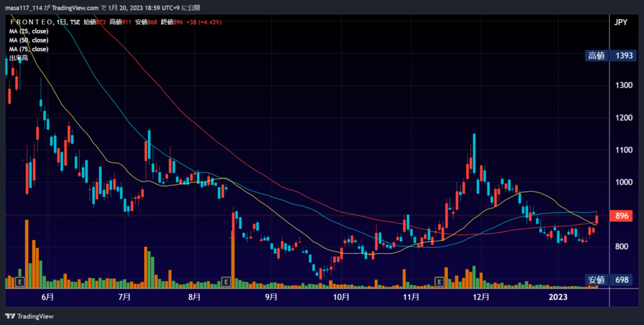Click the red 896 current price tag

click(622, 216)
